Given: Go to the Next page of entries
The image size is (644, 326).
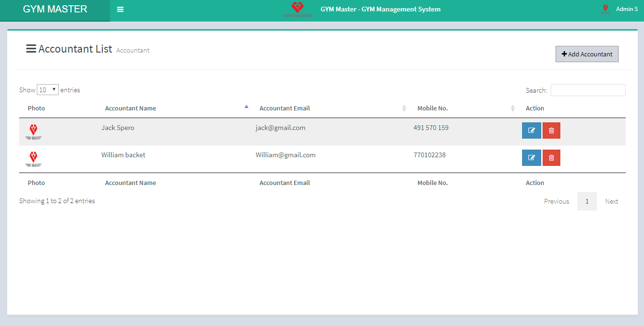Looking at the screenshot, I should pos(611,201).
